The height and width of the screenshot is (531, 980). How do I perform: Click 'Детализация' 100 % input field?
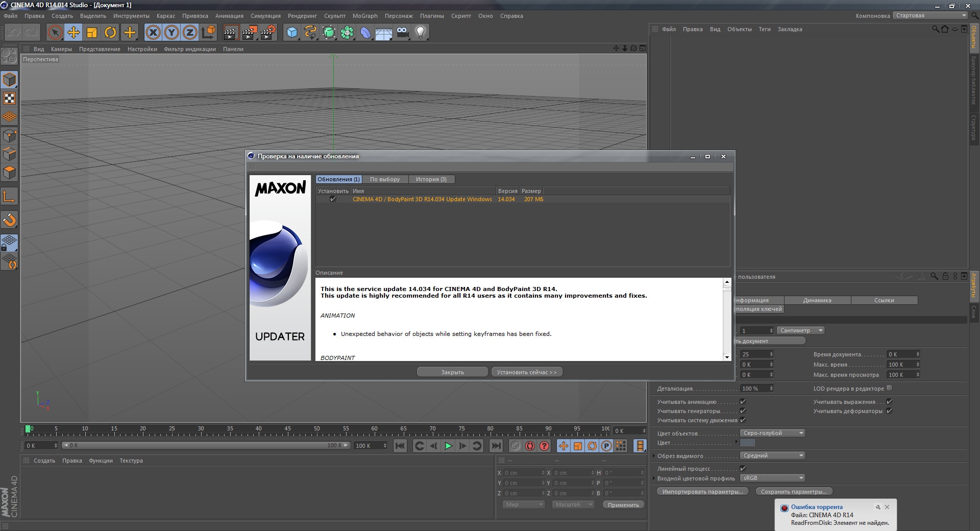tap(757, 389)
